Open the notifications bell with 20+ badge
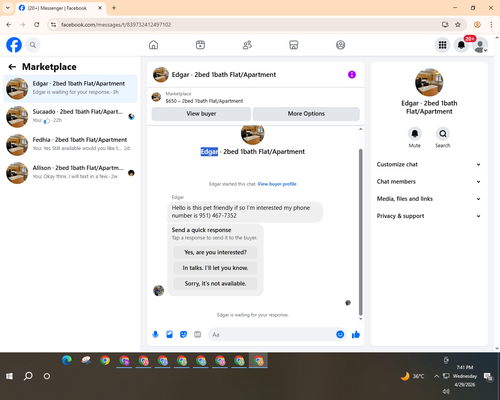500x400 pixels. [x=461, y=45]
